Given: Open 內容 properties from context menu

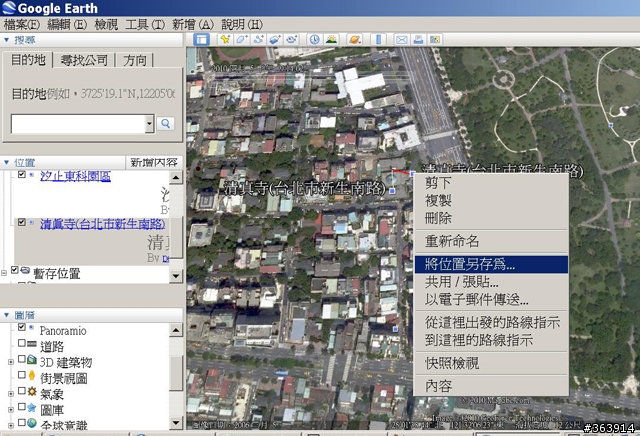Looking at the screenshot, I should (491, 386).
